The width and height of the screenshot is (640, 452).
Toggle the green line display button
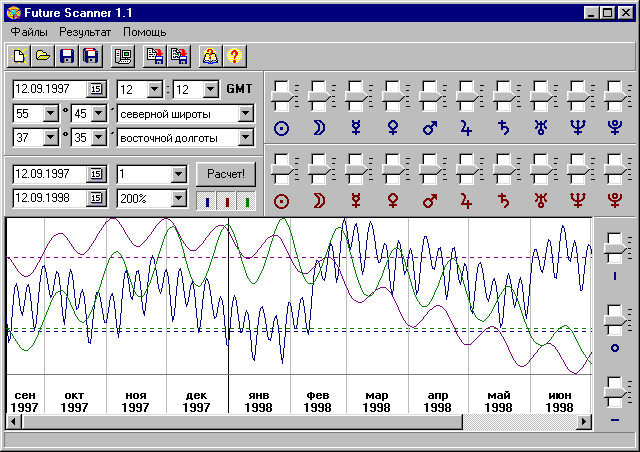[x=245, y=200]
